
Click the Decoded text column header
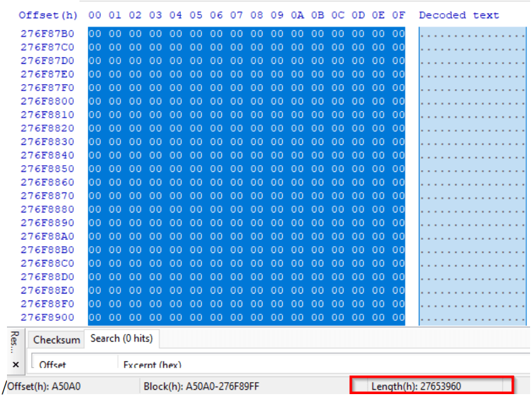click(x=459, y=15)
